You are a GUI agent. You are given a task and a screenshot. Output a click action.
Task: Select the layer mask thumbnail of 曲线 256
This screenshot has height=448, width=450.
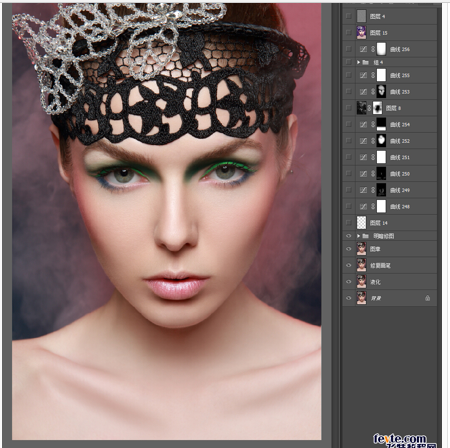[x=381, y=49]
